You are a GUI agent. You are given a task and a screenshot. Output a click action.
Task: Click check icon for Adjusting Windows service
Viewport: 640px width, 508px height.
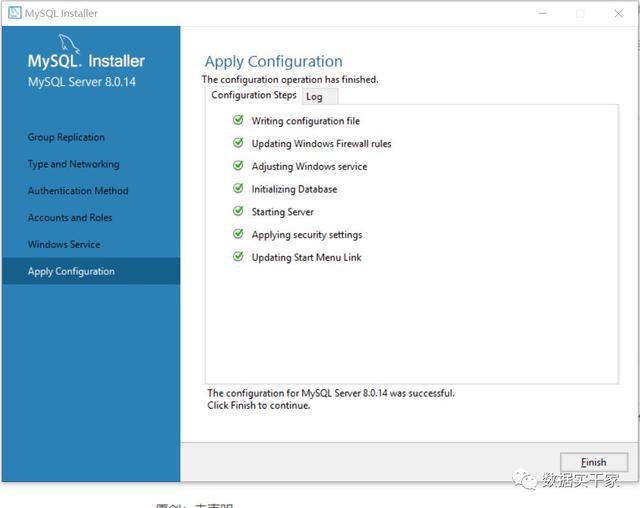pyautogui.click(x=238, y=166)
